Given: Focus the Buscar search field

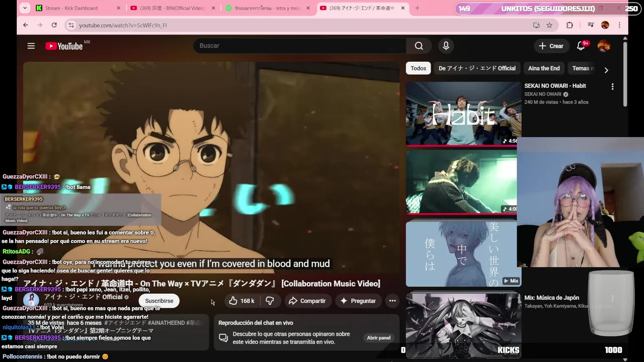Looking at the screenshot, I should 300,46.
